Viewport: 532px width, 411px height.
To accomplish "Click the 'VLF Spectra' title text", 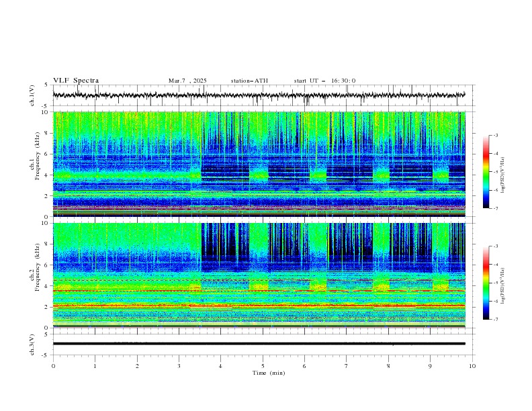I will click(x=76, y=81).
